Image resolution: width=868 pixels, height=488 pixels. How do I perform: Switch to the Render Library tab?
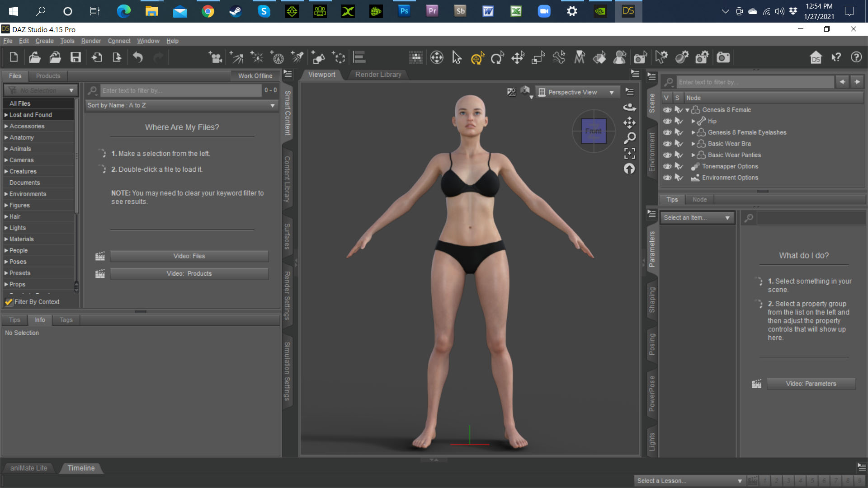coord(378,75)
